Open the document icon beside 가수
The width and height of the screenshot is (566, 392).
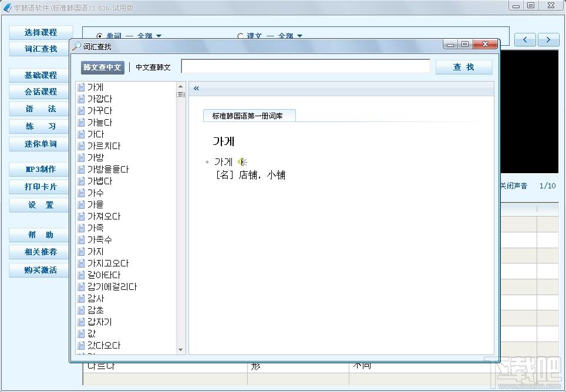pyautogui.click(x=81, y=192)
